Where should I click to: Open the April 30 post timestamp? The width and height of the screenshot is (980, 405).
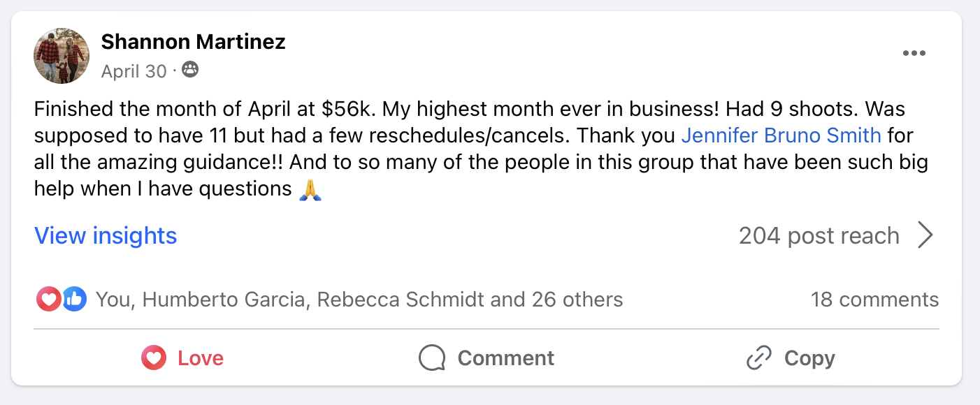coord(134,71)
